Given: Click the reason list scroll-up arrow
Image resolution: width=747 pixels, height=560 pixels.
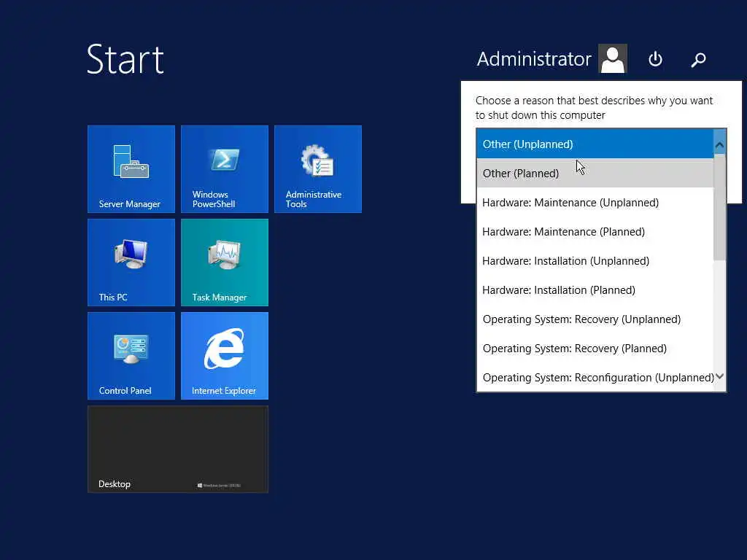Looking at the screenshot, I should click(x=720, y=144).
